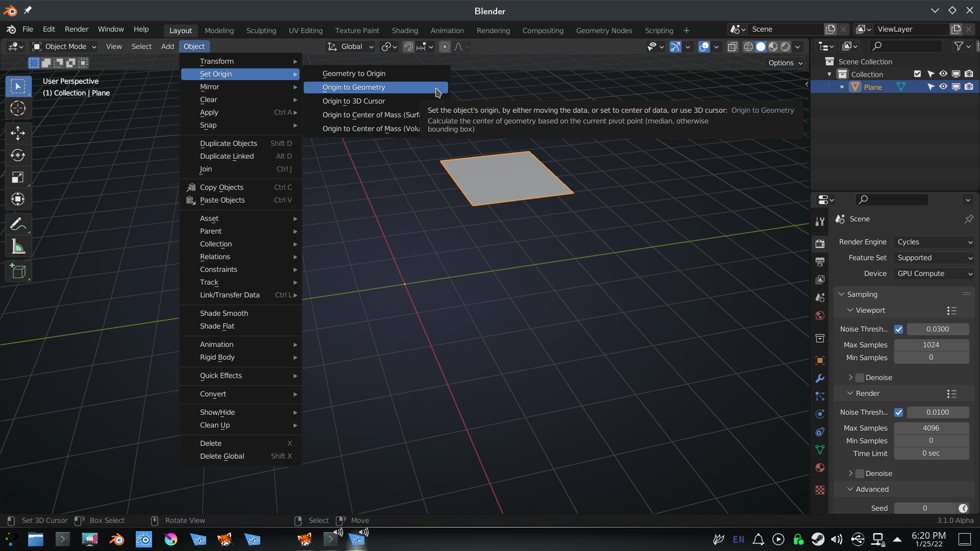Select the Add Cube tool
Image resolution: width=980 pixels, height=551 pixels.
[x=18, y=271]
